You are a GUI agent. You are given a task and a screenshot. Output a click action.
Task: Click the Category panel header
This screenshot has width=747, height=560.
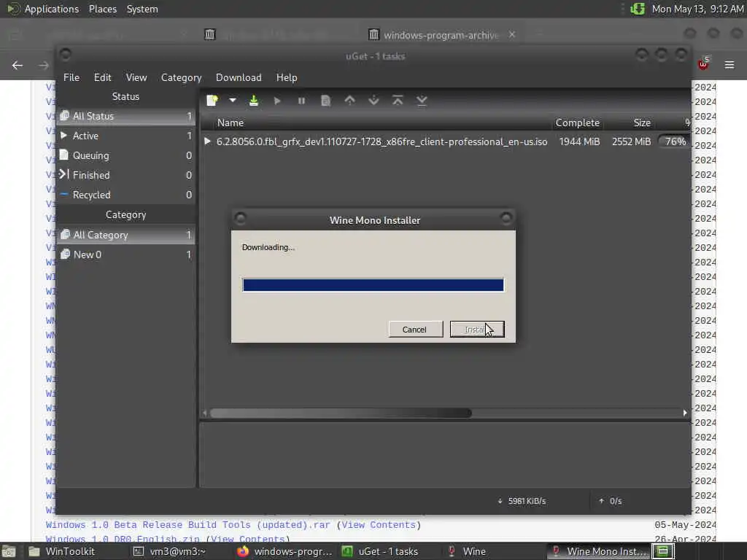pyautogui.click(x=125, y=215)
